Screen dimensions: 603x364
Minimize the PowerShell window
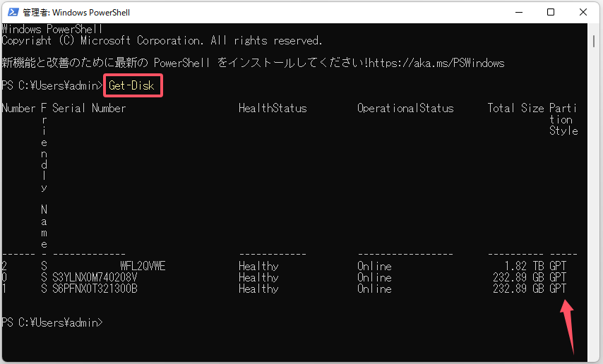click(x=519, y=12)
